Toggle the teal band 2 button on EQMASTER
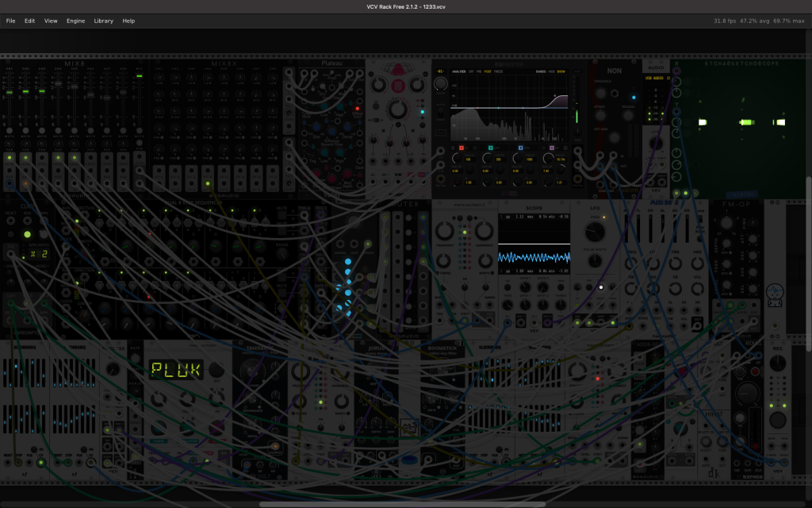Screen dimensions: 812x508 pyautogui.click(x=490, y=148)
